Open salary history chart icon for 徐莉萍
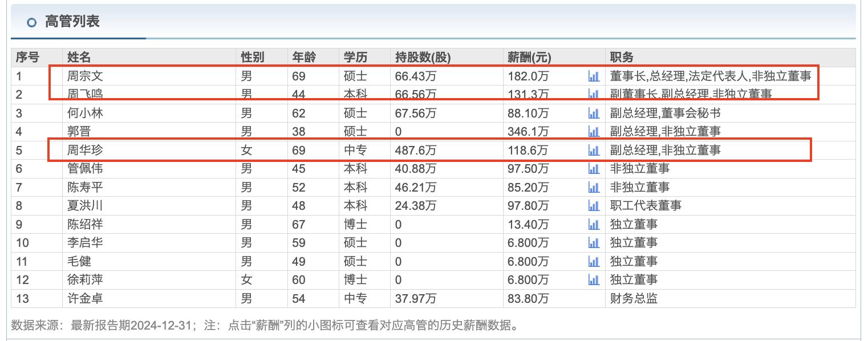 (x=594, y=280)
